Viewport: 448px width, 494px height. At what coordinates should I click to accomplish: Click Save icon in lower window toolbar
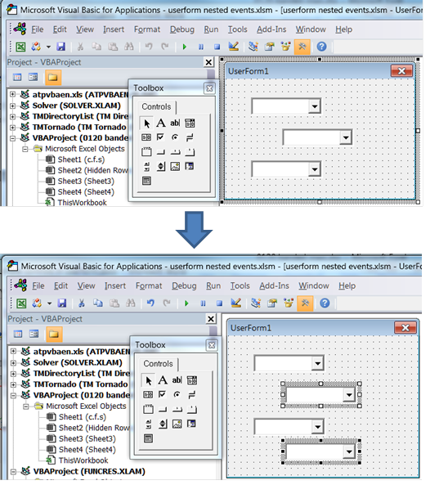(62, 303)
